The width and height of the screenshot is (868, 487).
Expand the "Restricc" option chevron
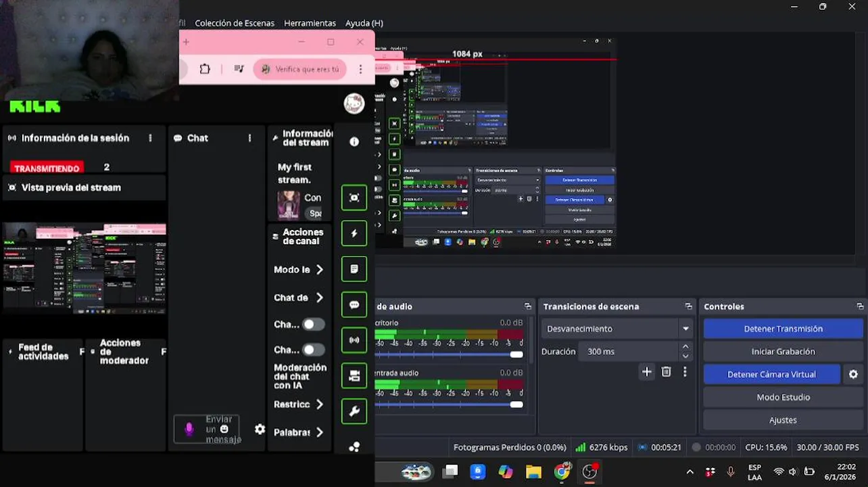320,404
